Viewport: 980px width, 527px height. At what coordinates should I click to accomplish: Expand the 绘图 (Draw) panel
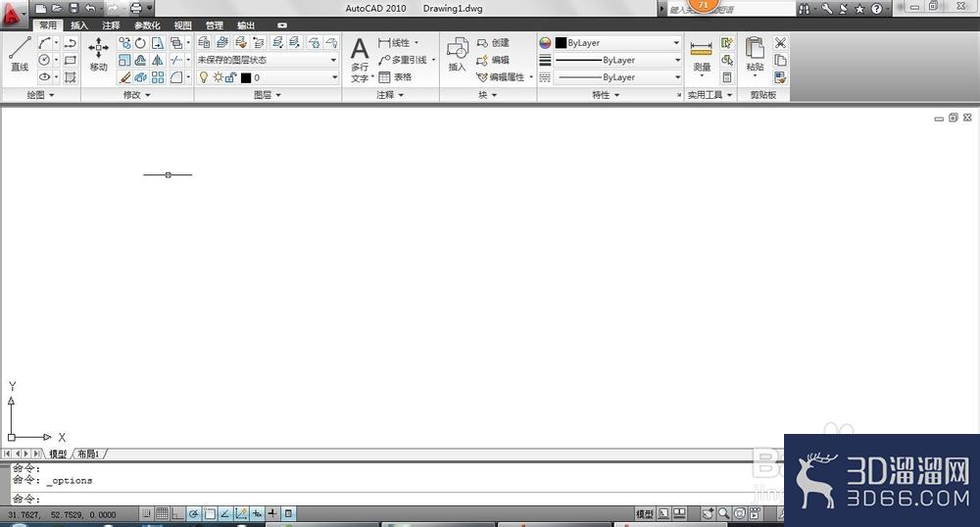click(40, 95)
